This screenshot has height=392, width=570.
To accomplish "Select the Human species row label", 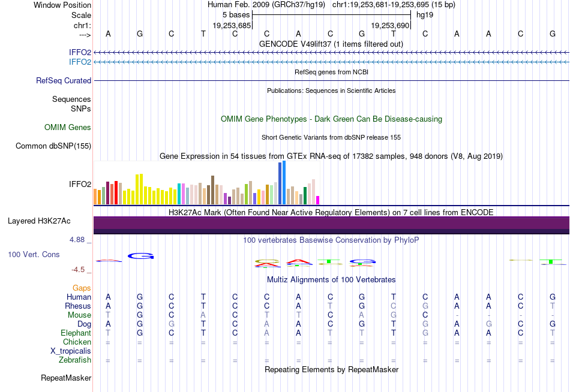I will (x=79, y=297).
